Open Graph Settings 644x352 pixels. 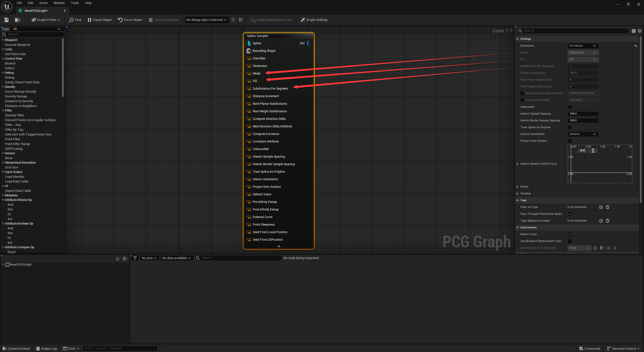coord(314,20)
